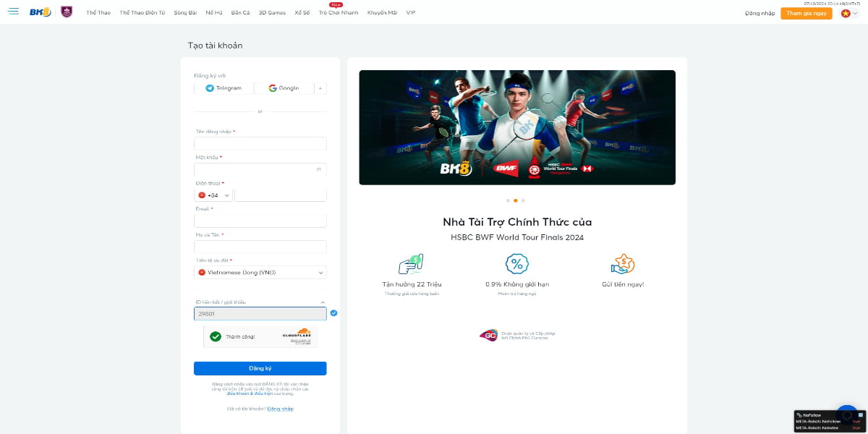Click Nhà Tài Trợ Chính Thức của heading

(x=517, y=222)
